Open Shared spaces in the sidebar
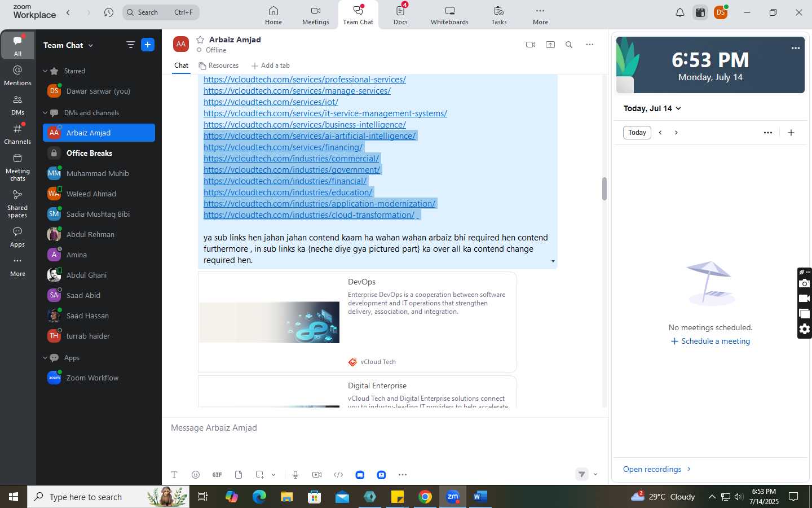 (17, 203)
